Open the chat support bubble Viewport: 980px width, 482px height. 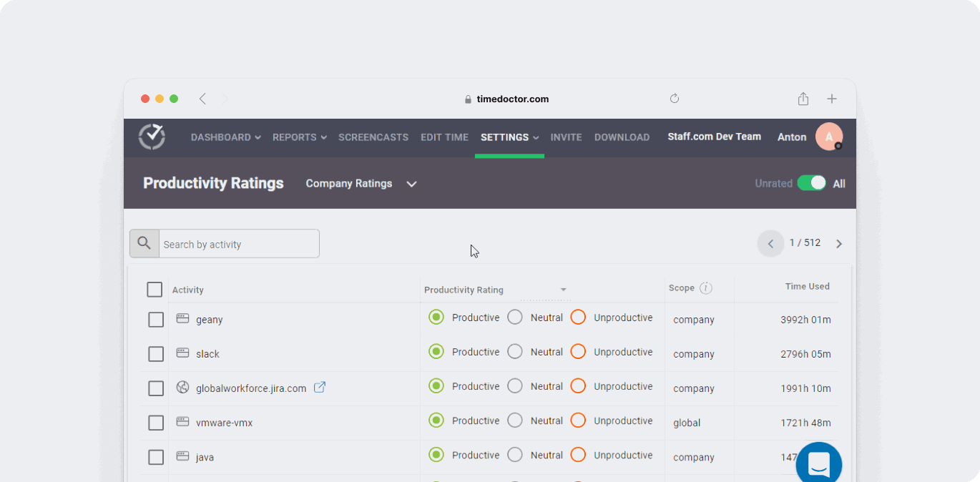[x=818, y=464]
